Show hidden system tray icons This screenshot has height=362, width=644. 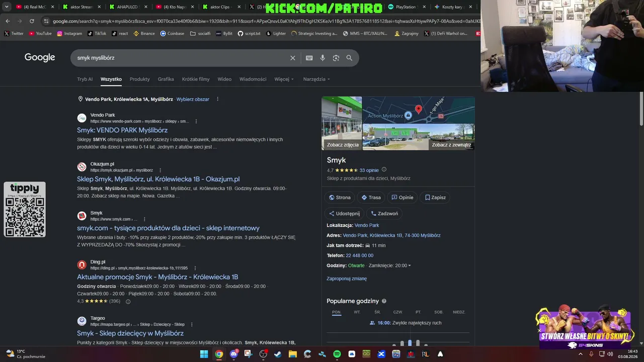point(580,354)
